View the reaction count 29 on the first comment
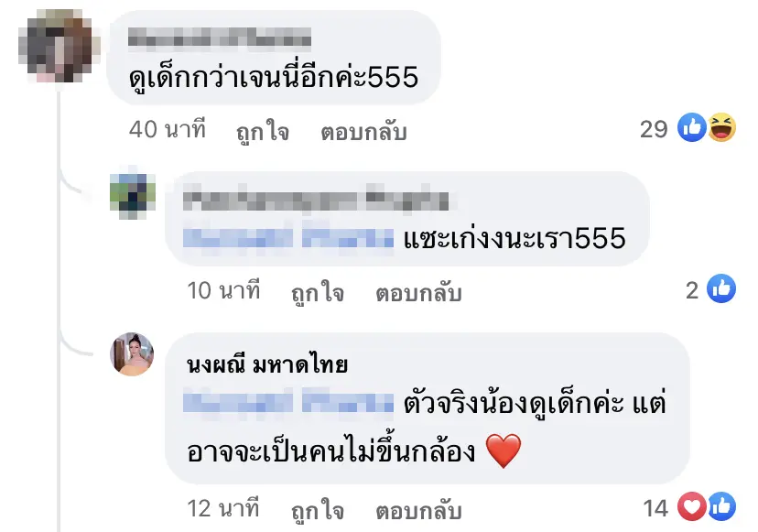Viewport: 758px width, 532px height. point(654,129)
